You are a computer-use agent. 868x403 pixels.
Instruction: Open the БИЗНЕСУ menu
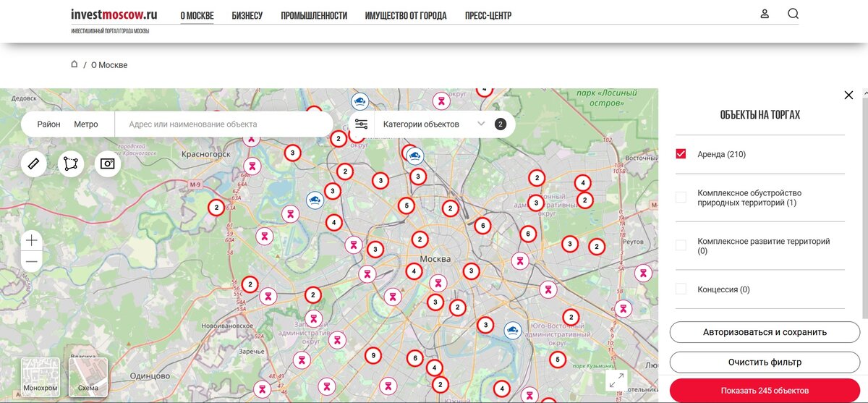pyautogui.click(x=247, y=15)
